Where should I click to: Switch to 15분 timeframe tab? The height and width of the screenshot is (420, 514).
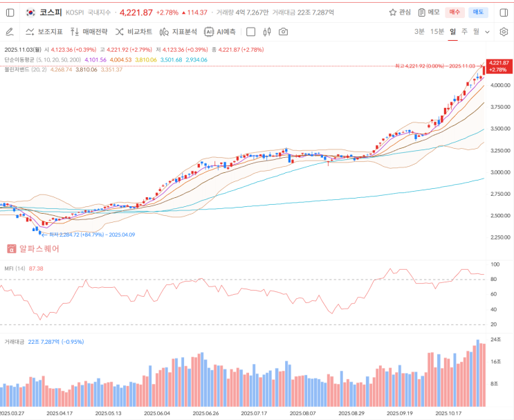pos(437,32)
